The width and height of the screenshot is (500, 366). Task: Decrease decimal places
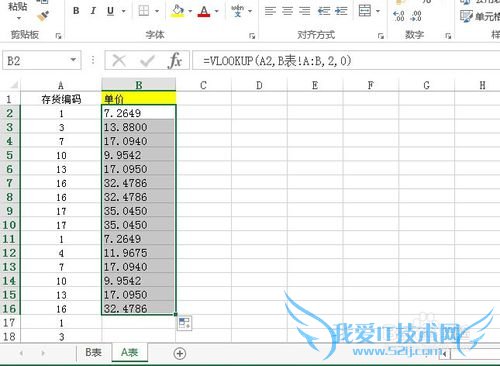(x=417, y=16)
